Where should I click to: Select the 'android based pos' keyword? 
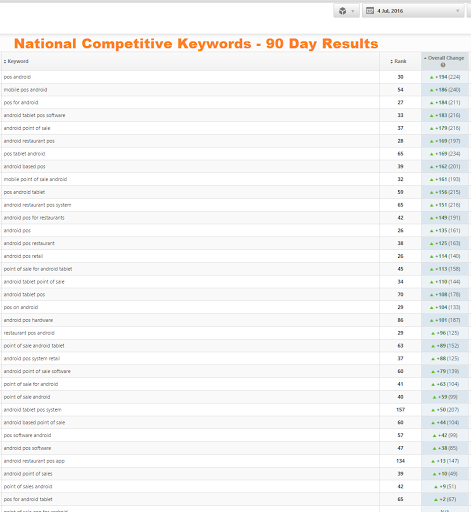pyautogui.click(x=24, y=167)
